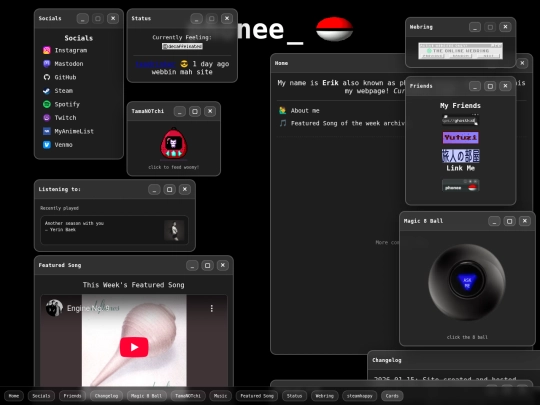The image size is (540, 405).
Task: Open the Socials taskbar button
Action: point(41,396)
